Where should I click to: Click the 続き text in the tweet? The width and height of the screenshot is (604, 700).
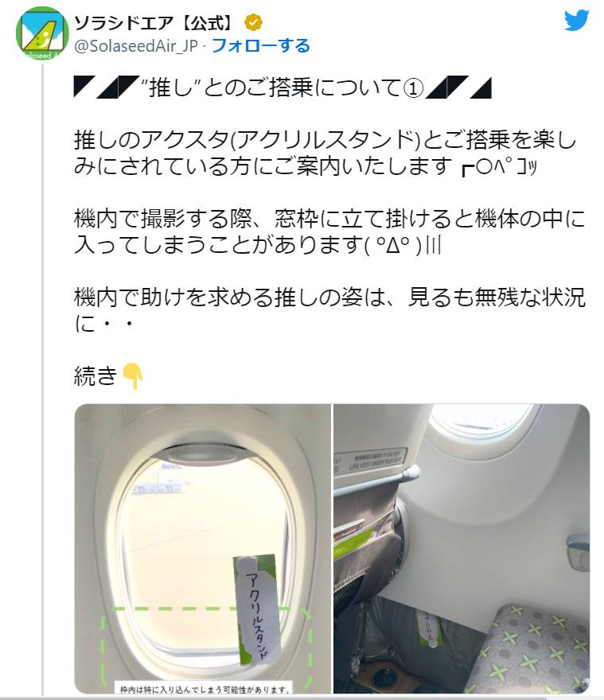[x=95, y=376]
